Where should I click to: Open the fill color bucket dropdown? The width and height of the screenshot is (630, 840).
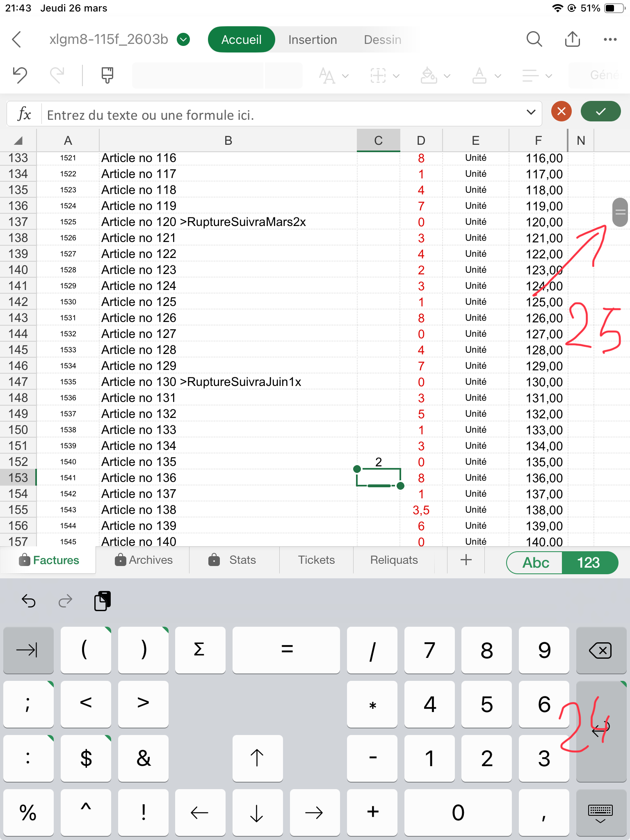pyautogui.click(x=435, y=75)
